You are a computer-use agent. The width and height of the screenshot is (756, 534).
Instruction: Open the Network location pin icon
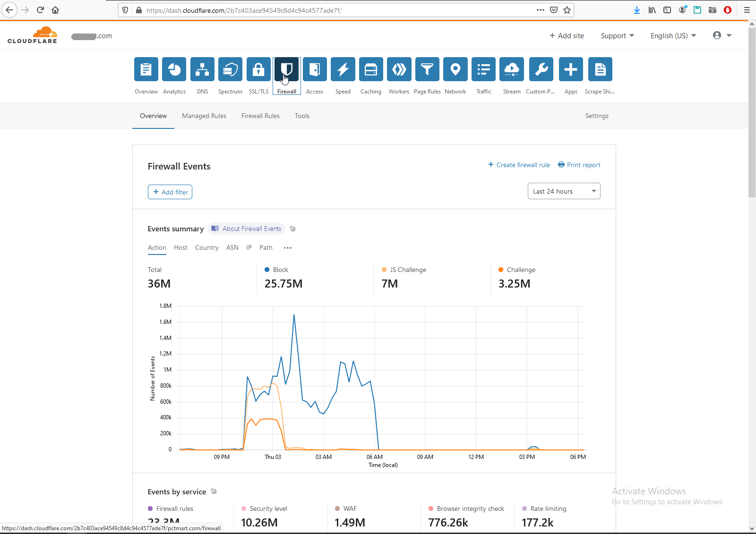(455, 69)
